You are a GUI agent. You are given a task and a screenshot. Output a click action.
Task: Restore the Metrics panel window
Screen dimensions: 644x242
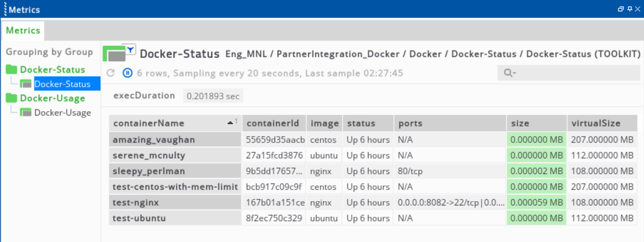[621, 9]
